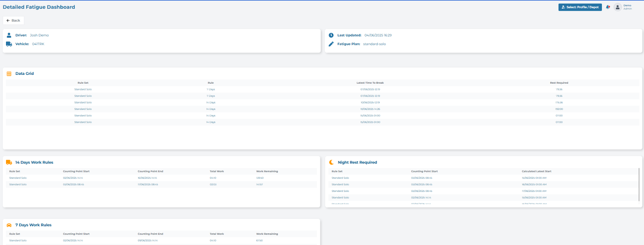
Task: Click the 7 Days Work Rules heading
Action: point(33,225)
